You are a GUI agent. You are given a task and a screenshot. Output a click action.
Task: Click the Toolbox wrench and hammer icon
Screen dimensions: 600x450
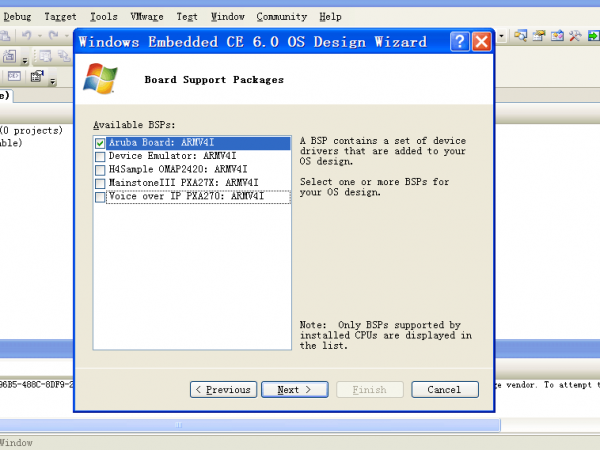pyautogui.click(x=576, y=37)
